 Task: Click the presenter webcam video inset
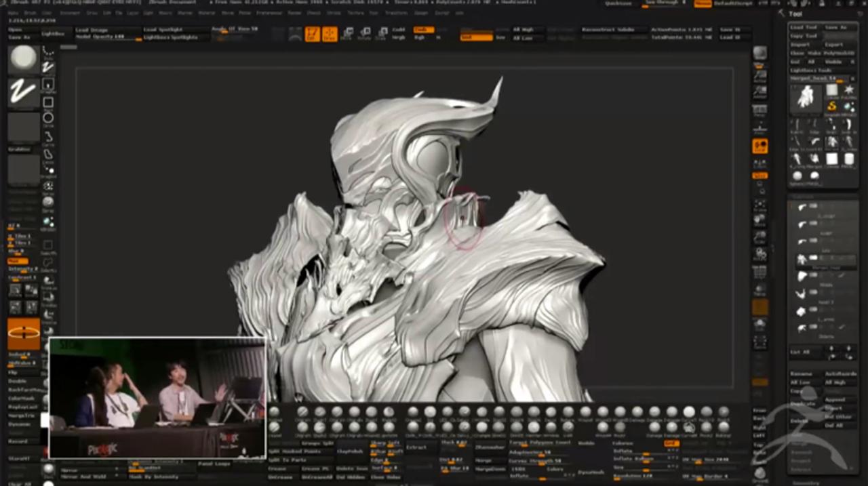(x=157, y=398)
